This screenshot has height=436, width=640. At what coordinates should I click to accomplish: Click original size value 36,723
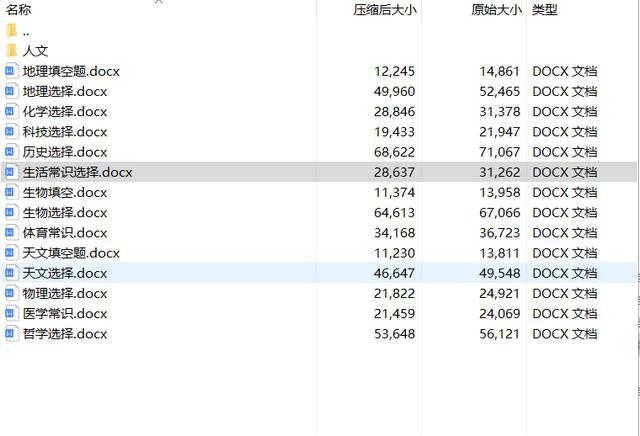pyautogui.click(x=500, y=233)
